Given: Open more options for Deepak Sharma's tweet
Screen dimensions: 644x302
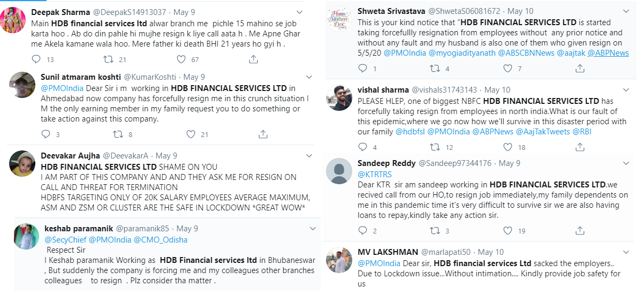Looking at the screenshot, I should click(299, 12).
